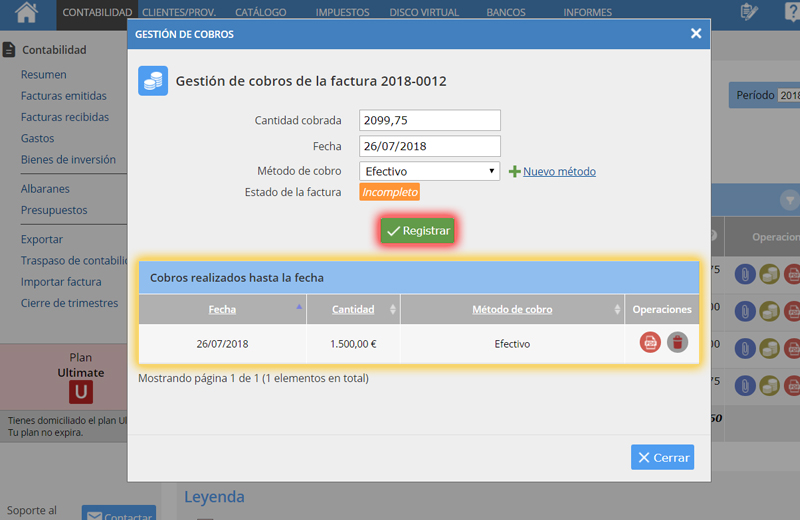The image size is (800, 520).
Task: Sort table by Método de cobro header
Action: (x=511, y=309)
